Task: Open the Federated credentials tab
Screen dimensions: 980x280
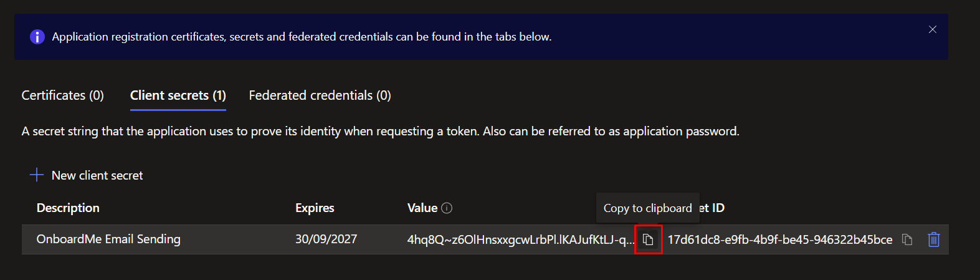Action: (x=320, y=95)
